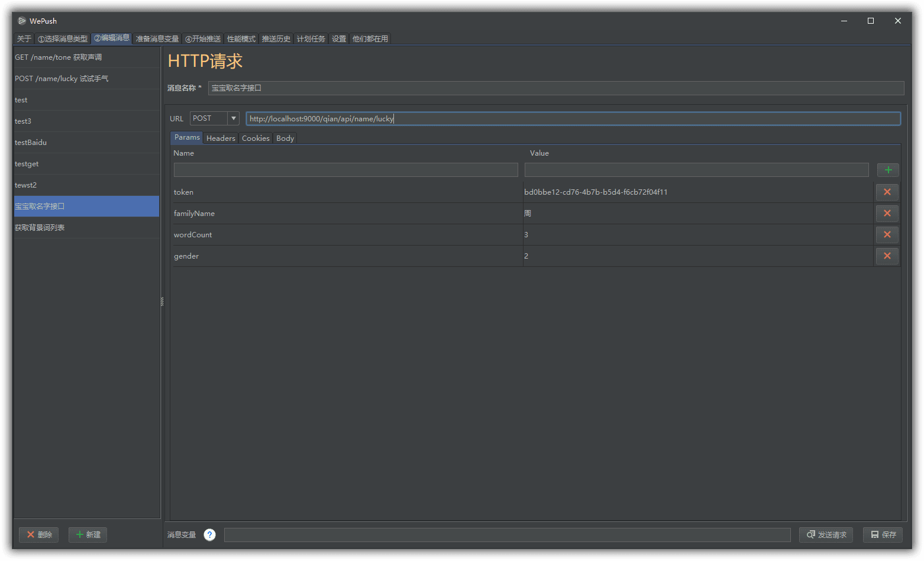Open the 性能模式 tab
The image size is (924, 561).
coord(241,38)
